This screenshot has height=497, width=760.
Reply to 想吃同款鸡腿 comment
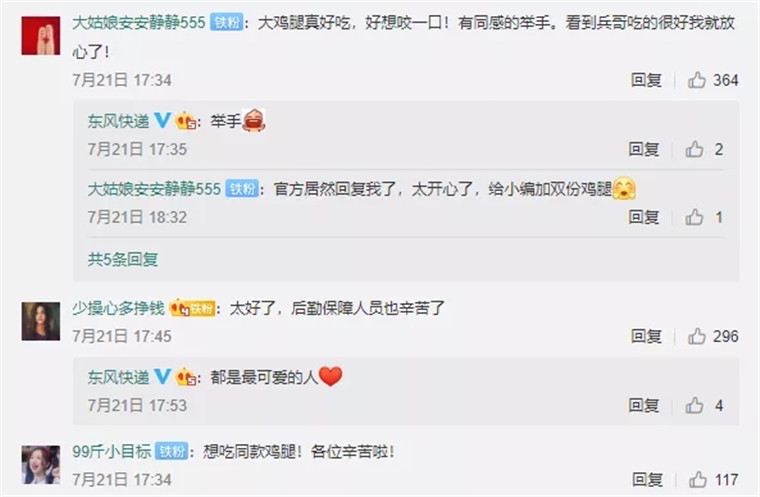tap(647, 480)
